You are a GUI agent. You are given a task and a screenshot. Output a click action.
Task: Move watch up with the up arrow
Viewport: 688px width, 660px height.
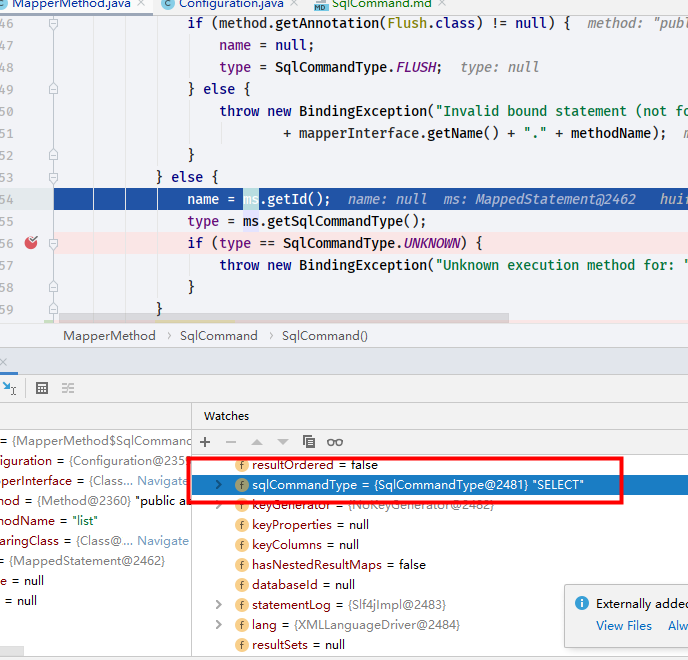click(x=257, y=441)
